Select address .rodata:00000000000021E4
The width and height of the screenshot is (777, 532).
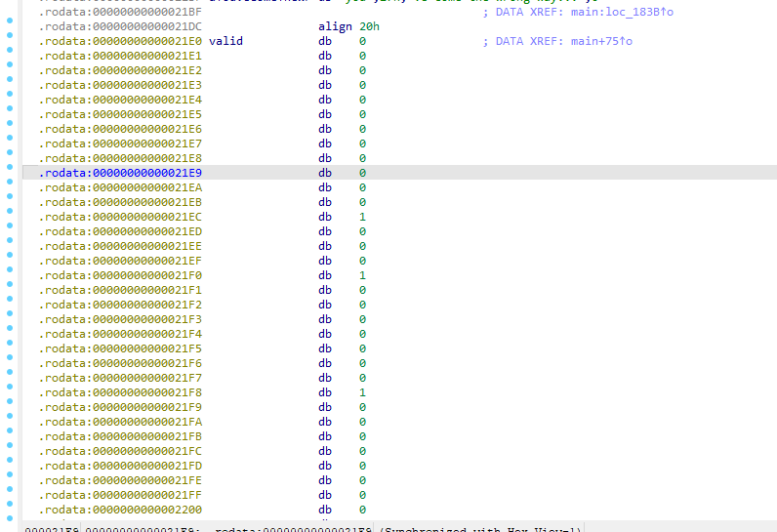[x=120, y=100]
